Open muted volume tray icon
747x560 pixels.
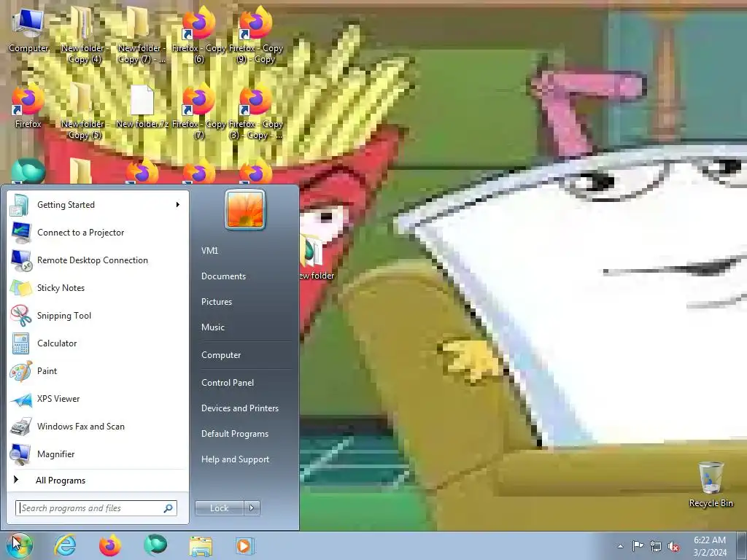pos(673,546)
